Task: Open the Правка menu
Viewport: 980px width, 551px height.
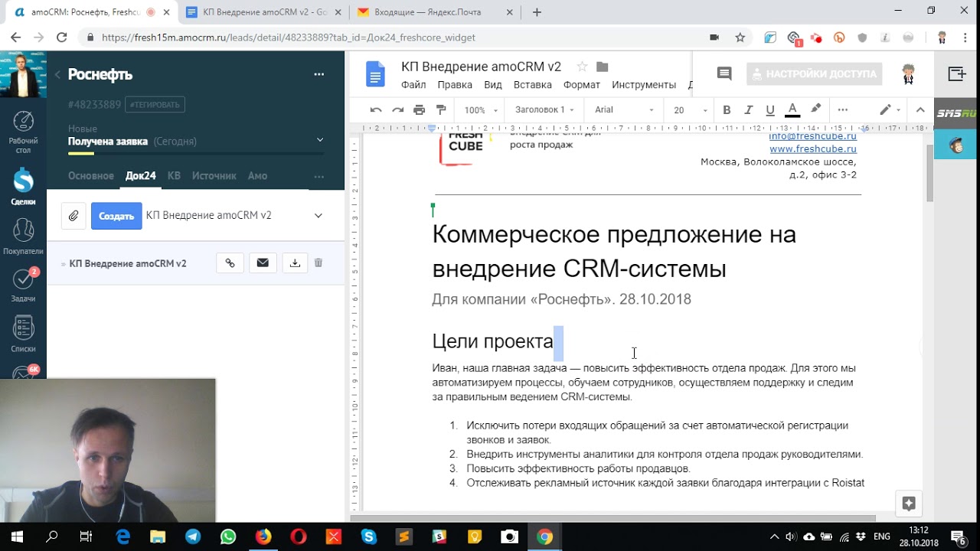Action: click(x=455, y=85)
